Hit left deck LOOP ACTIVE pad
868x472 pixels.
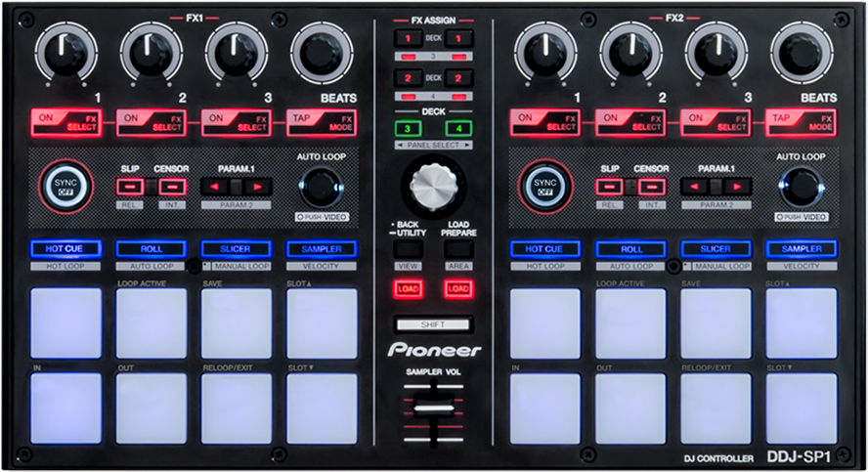click(x=152, y=323)
